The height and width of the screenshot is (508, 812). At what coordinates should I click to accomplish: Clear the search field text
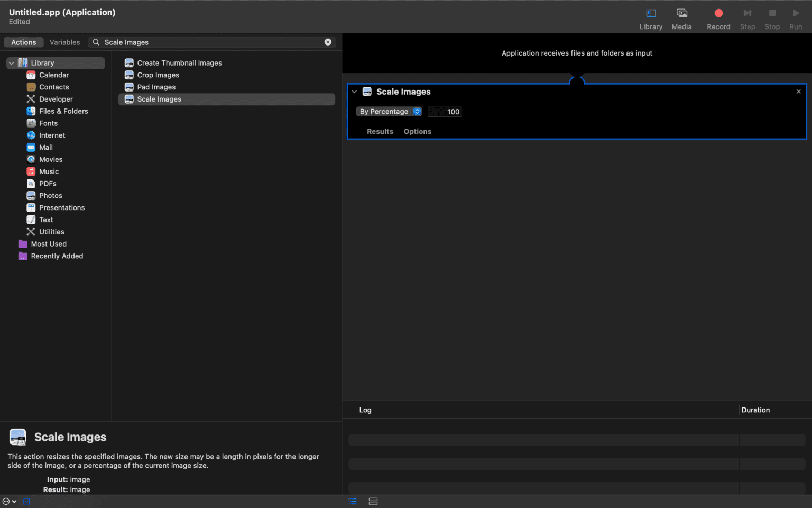coord(328,42)
